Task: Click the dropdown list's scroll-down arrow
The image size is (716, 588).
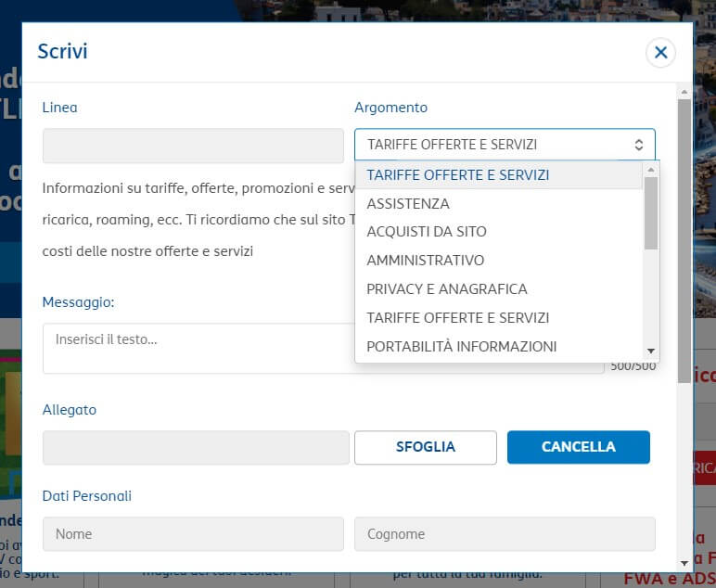Action: pyautogui.click(x=651, y=352)
